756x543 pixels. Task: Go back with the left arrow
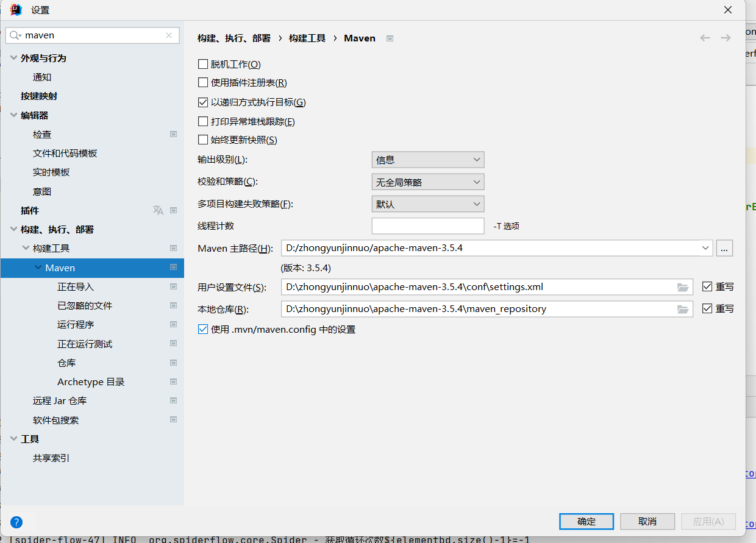click(705, 38)
